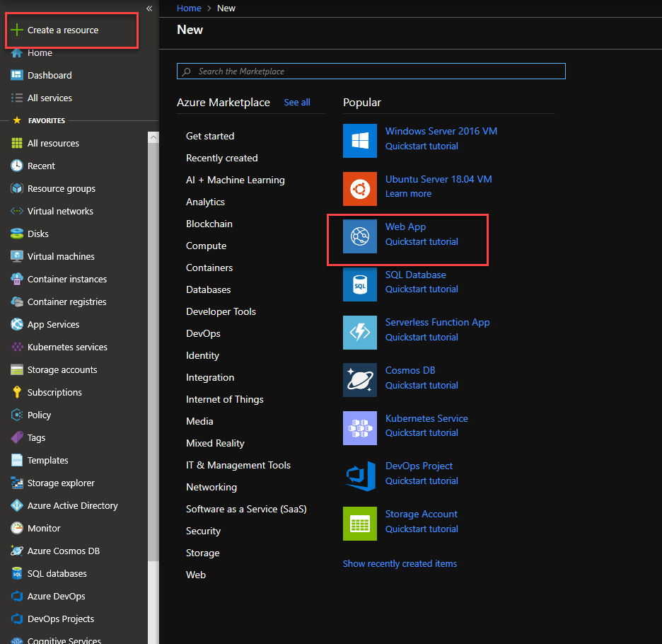662x644 pixels.
Task: Click the green plus Create a resource icon
Action: tap(17, 30)
